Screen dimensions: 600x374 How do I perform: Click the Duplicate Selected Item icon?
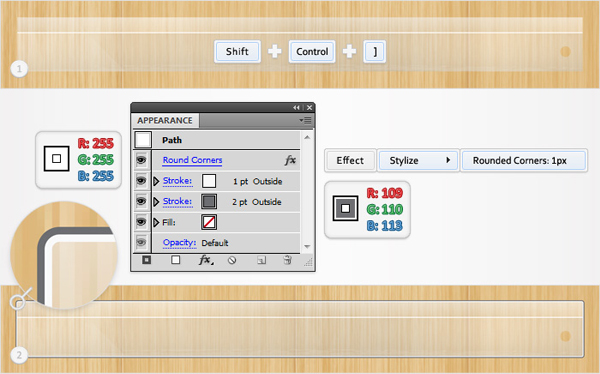(x=261, y=260)
